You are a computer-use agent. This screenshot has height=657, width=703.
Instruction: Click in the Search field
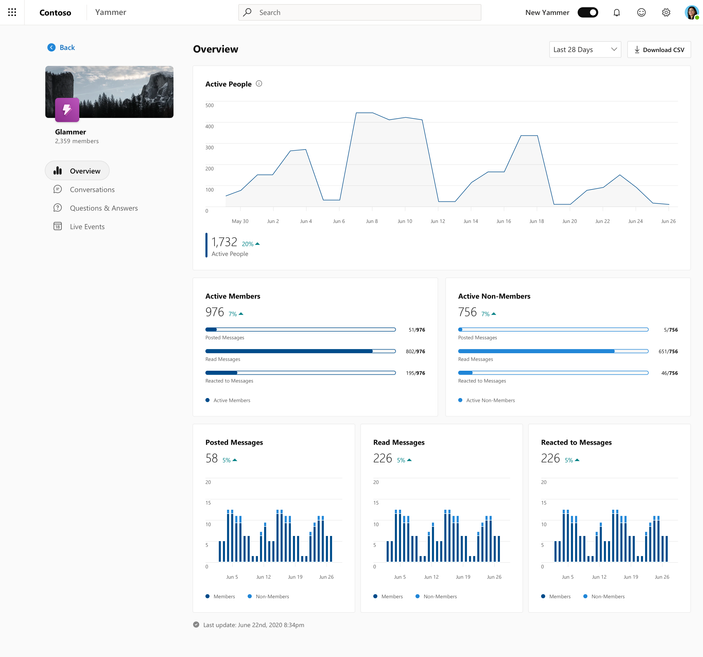pyautogui.click(x=360, y=12)
